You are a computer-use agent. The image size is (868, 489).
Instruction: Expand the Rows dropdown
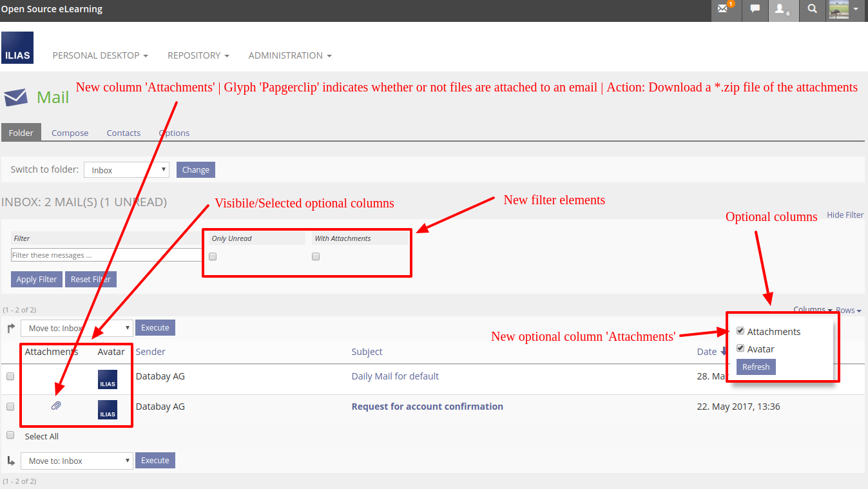849,311
